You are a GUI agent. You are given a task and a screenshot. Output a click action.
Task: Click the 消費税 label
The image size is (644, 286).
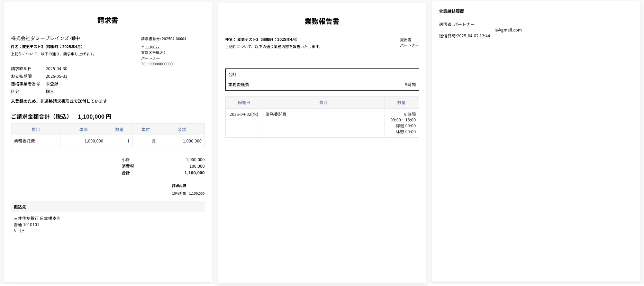pyautogui.click(x=128, y=166)
